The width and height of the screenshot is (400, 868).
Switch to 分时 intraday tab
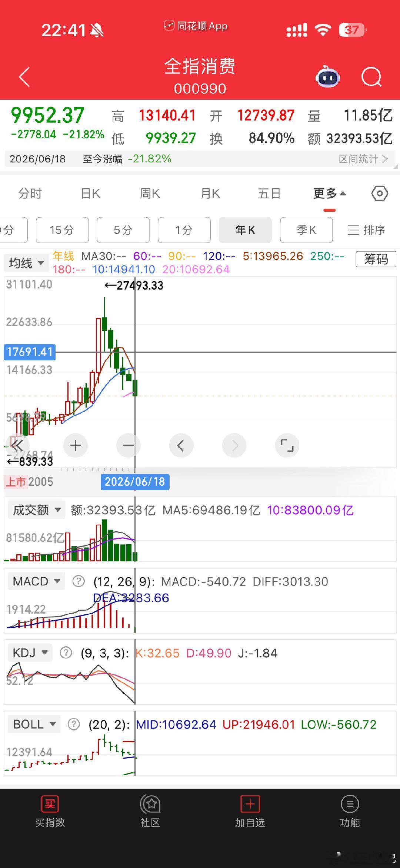click(x=30, y=194)
